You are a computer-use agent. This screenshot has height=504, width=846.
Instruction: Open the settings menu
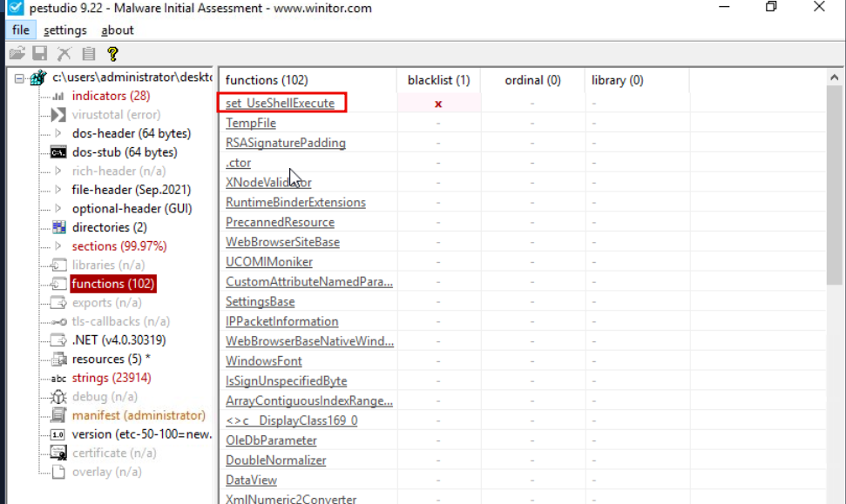click(65, 30)
